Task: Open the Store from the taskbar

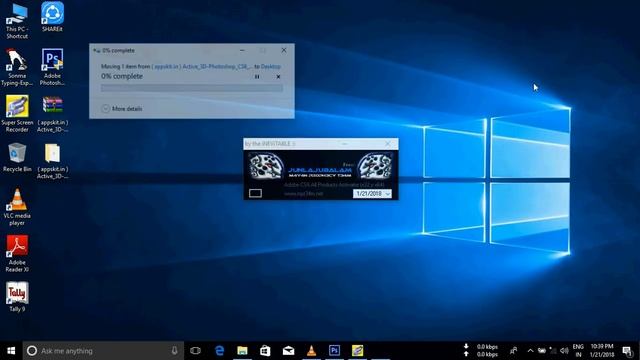Action: 265,351
